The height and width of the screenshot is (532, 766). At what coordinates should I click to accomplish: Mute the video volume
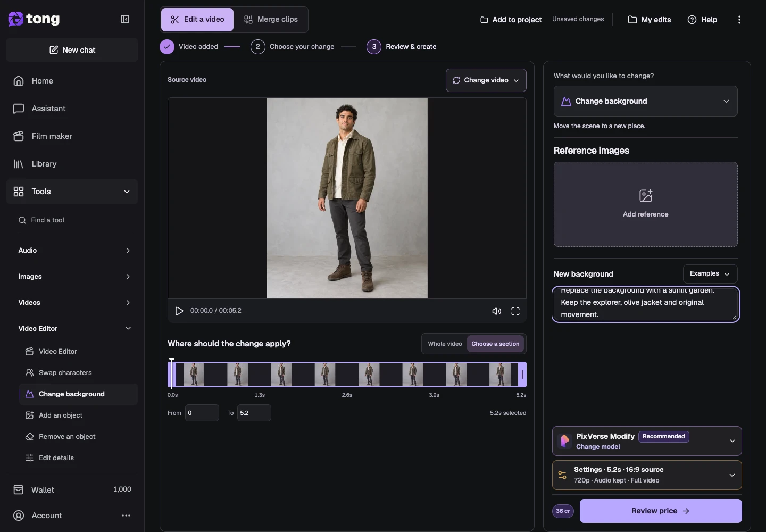[497, 311]
